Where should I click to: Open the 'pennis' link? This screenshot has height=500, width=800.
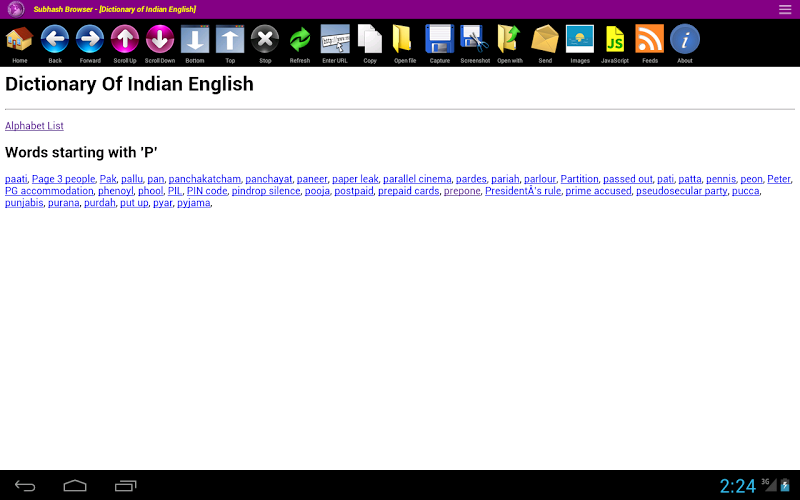(x=721, y=179)
